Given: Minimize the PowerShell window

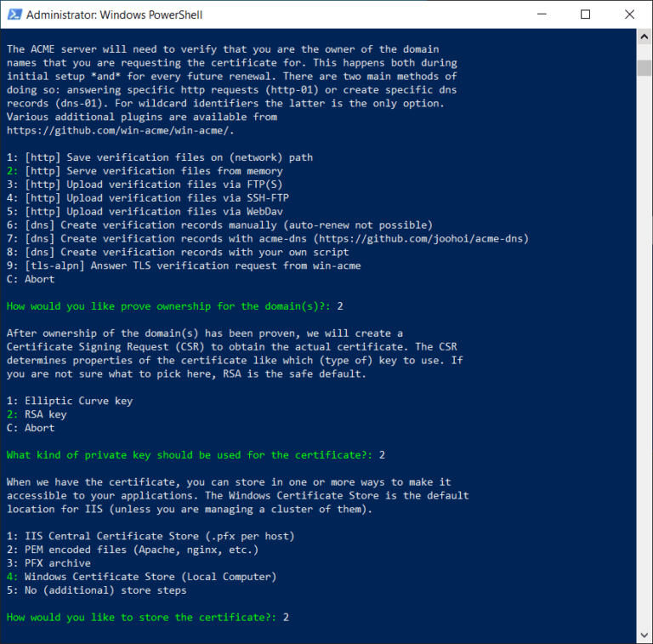Looking at the screenshot, I should [547, 14].
